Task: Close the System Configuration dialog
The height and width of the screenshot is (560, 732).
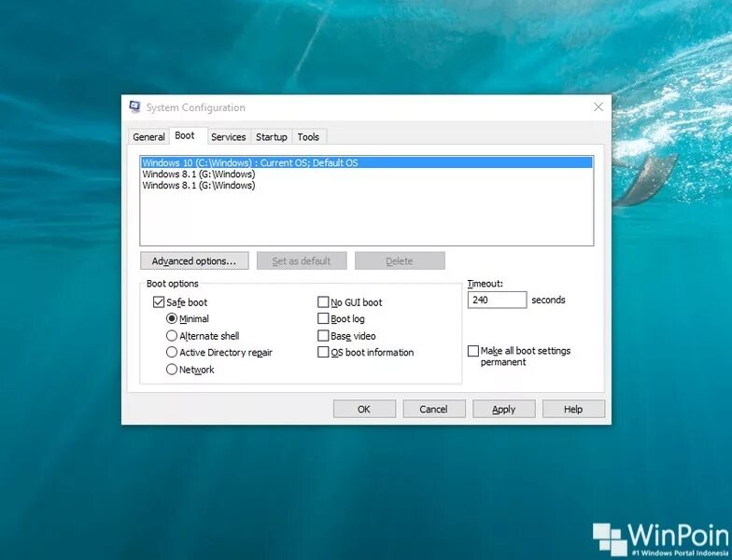Action: point(598,106)
